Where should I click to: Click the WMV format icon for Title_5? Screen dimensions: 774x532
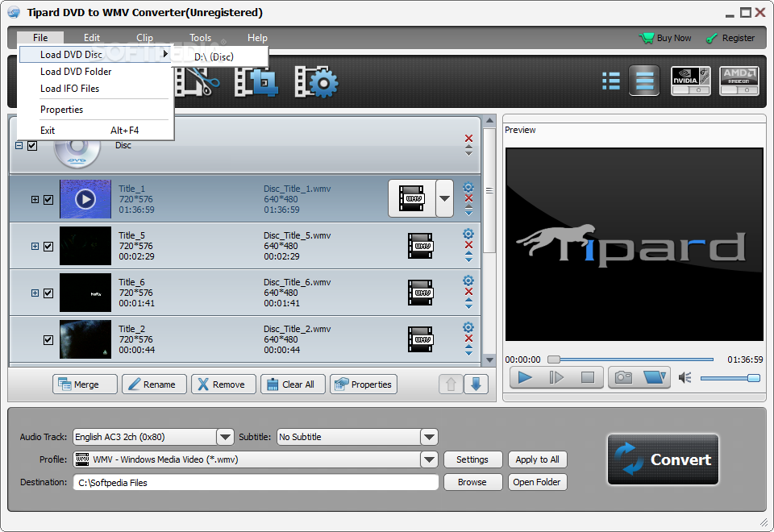tap(421, 246)
